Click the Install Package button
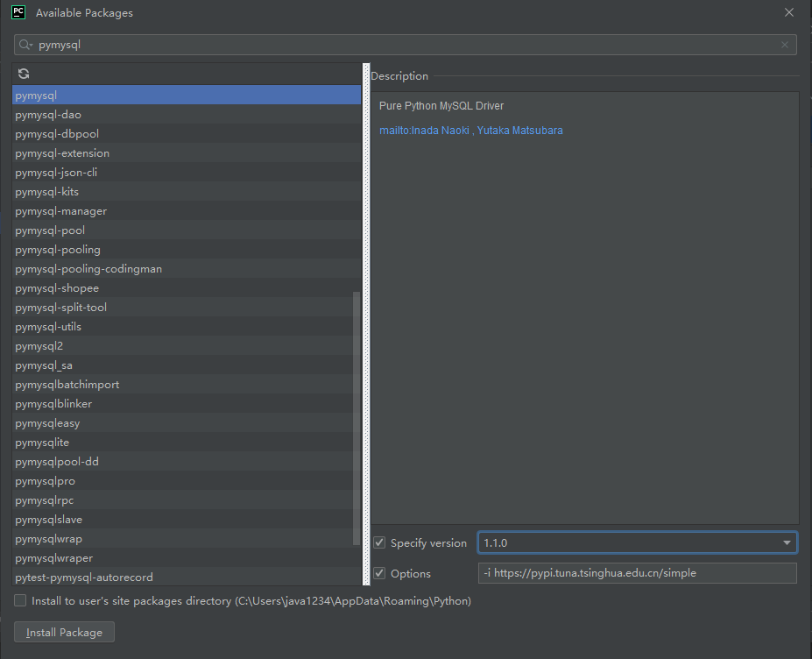812x659 pixels. (64, 632)
